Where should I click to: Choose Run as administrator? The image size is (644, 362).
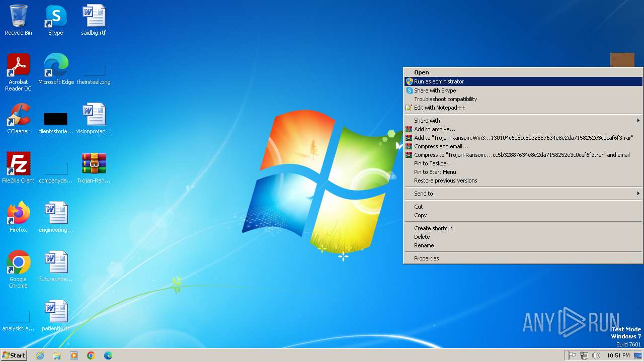coord(523,81)
